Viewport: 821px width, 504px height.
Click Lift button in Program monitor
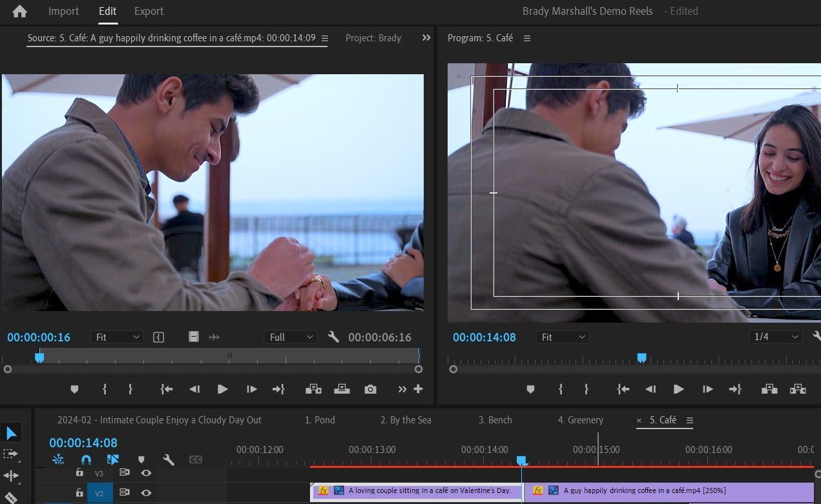pos(769,389)
